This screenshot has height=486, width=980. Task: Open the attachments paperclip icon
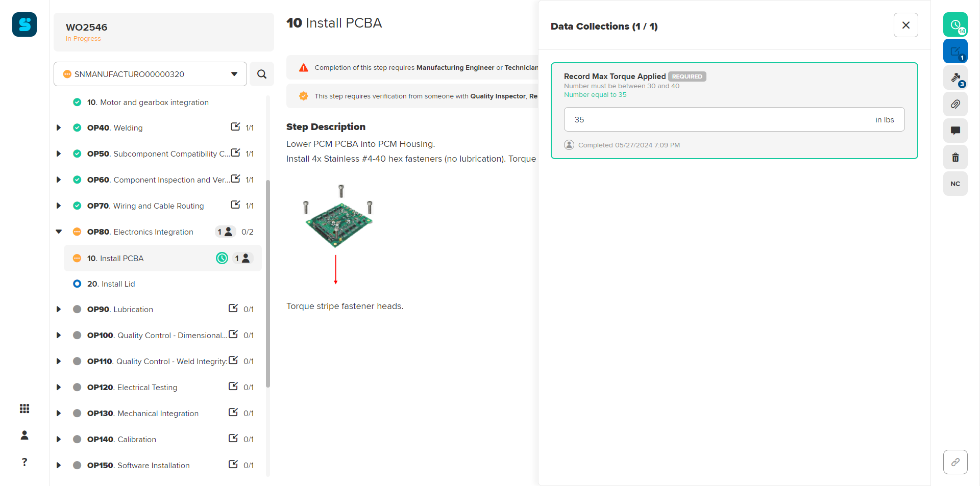(x=955, y=104)
